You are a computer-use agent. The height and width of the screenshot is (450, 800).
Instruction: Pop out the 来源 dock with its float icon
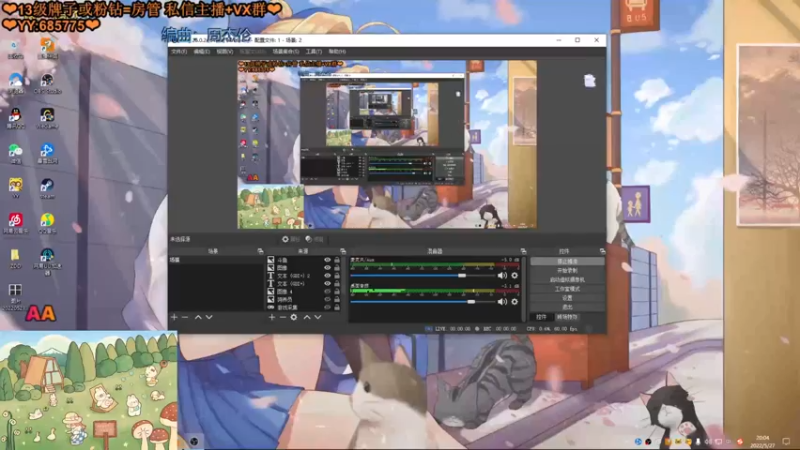[x=343, y=251]
